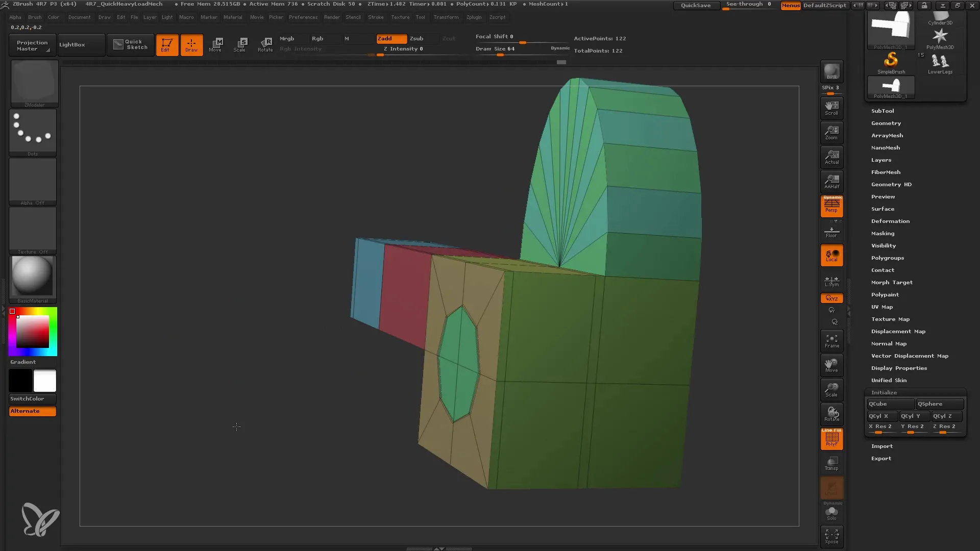980x551 pixels.
Task: Expand the Geometry section
Action: [886, 123]
